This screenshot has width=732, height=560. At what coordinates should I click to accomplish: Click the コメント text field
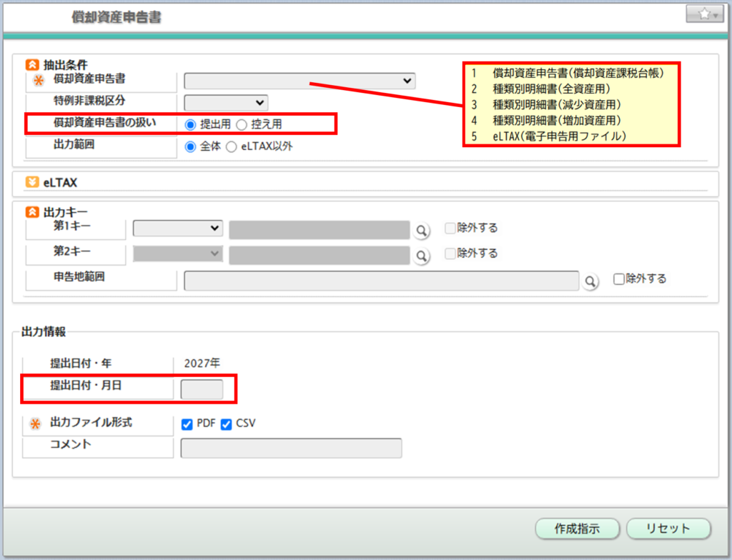coord(292,448)
